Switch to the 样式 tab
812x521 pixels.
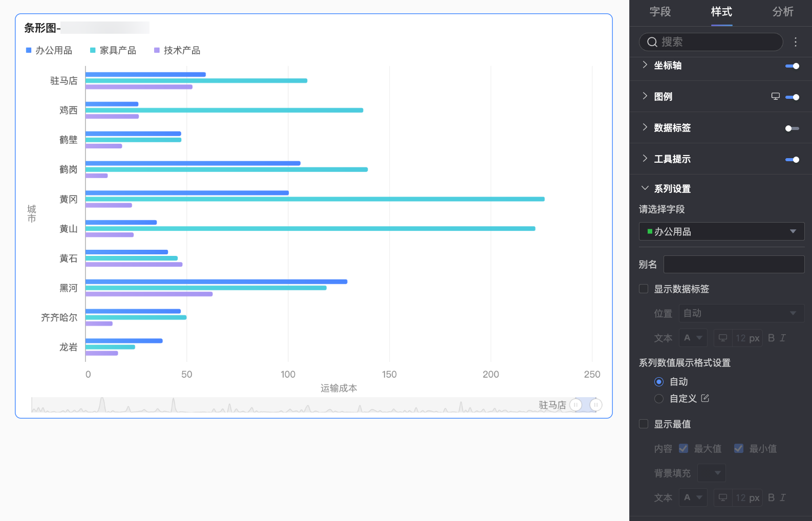[x=721, y=12]
